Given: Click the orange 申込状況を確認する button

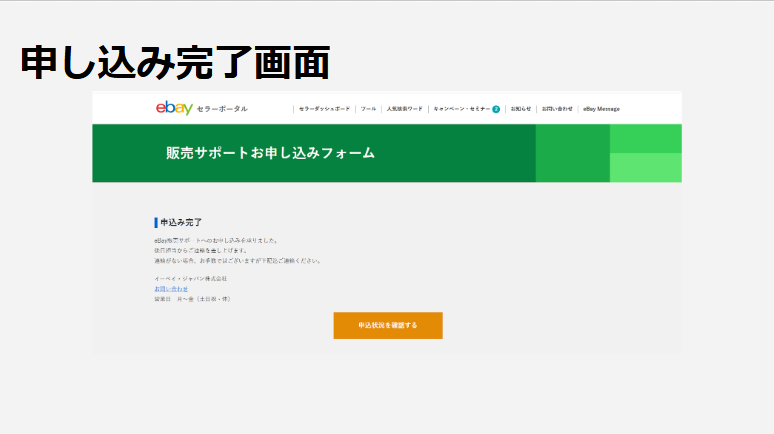Looking at the screenshot, I should (388, 325).
